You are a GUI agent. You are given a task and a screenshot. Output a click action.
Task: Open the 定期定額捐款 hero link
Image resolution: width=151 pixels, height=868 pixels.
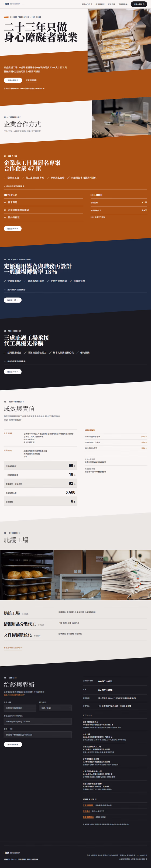point(31,80)
